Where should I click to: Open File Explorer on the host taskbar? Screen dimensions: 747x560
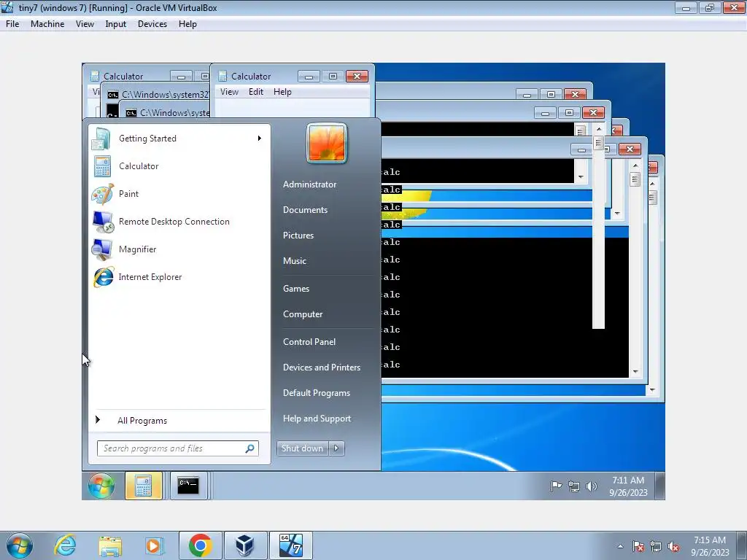(110, 545)
